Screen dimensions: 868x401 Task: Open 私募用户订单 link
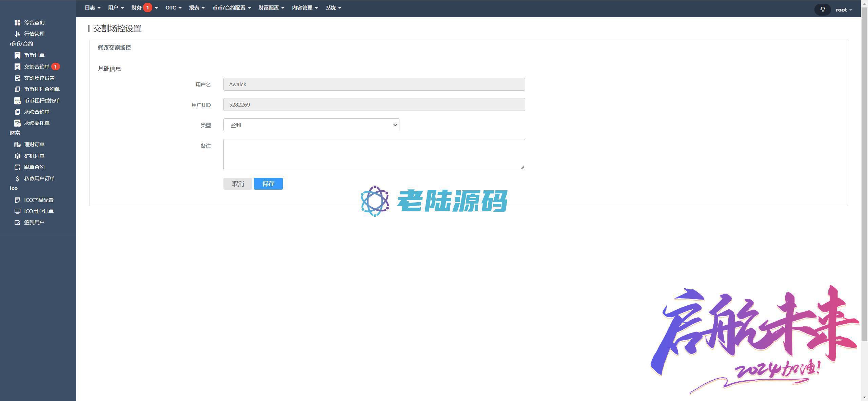(39, 178)
